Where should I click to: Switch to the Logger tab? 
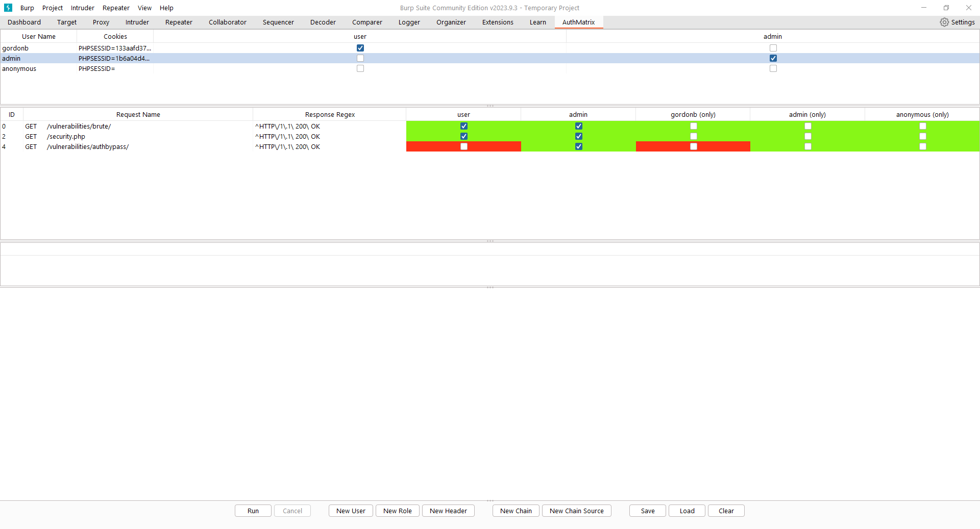(409, 22)
